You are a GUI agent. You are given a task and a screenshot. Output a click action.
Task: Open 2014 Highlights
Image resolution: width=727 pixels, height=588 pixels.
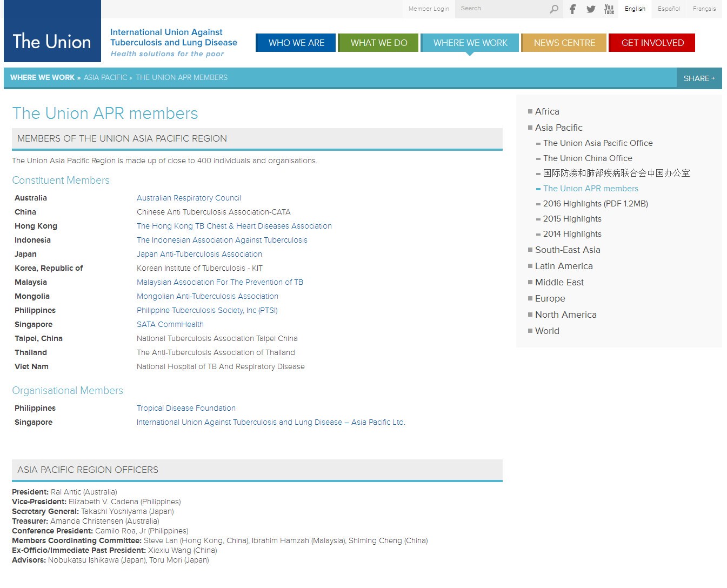point(572,234)
